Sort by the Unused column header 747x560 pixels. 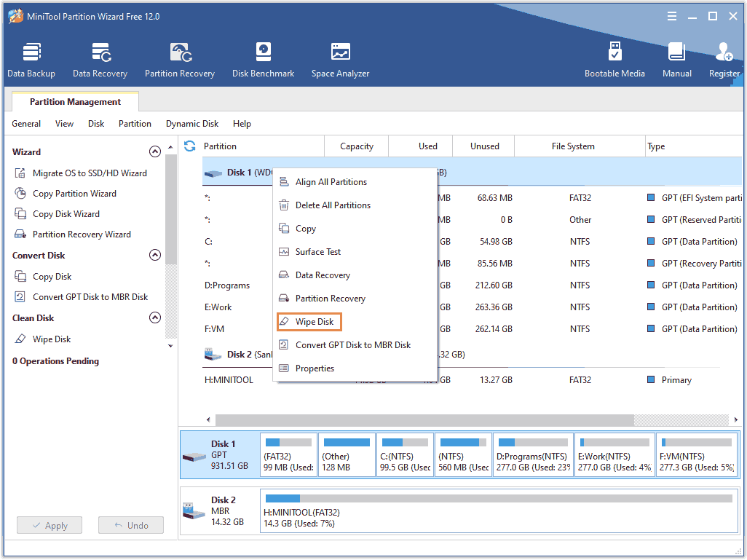click(x=484, y=146)
